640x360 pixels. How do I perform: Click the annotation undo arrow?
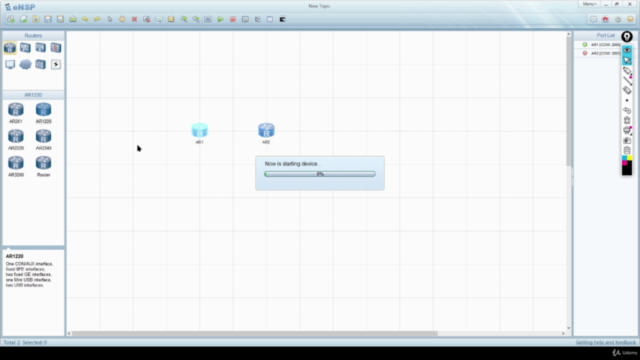627,111
